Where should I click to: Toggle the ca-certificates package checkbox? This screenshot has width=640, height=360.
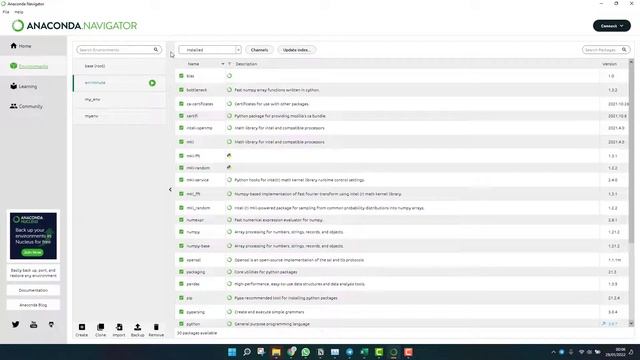[181, 104]
